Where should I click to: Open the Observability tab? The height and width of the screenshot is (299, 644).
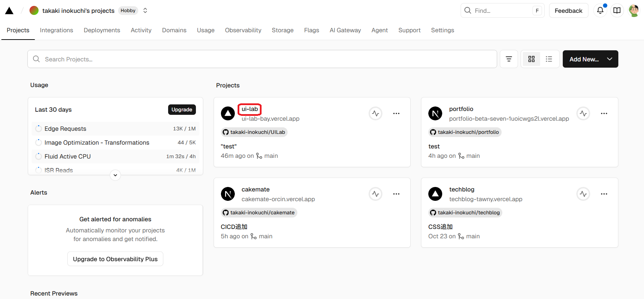pos(243,30)
